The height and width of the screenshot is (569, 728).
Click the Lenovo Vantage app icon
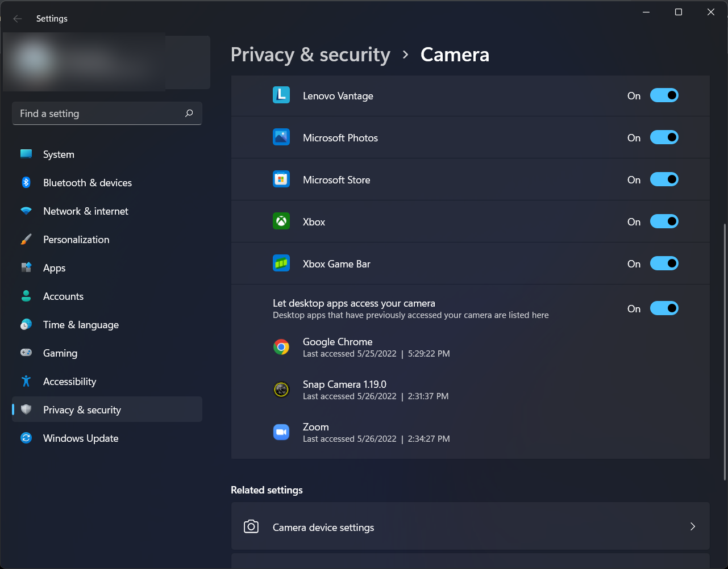281,95
